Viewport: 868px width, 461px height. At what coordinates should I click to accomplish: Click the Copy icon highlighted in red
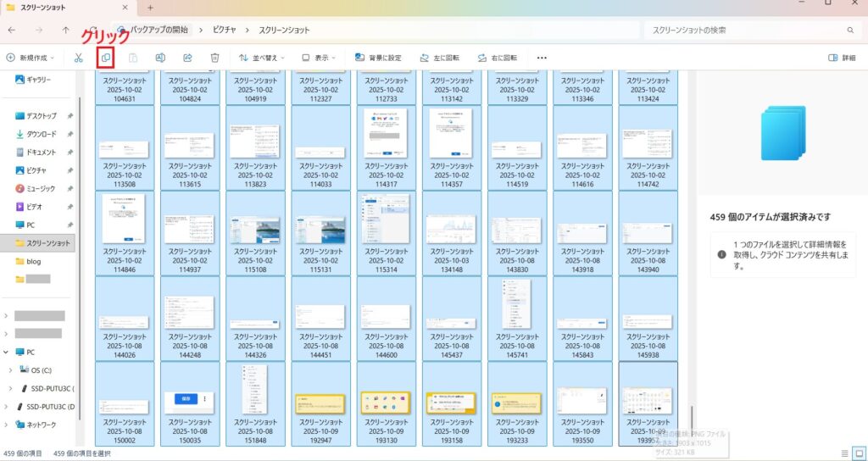105,58
